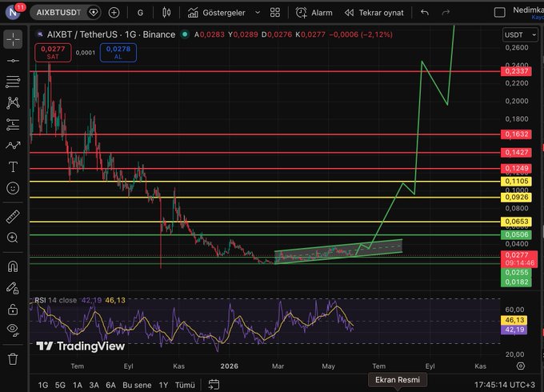Open the user profile avatar menu
The width and height of the screenshot is (544, 392).
coord(13,13)
